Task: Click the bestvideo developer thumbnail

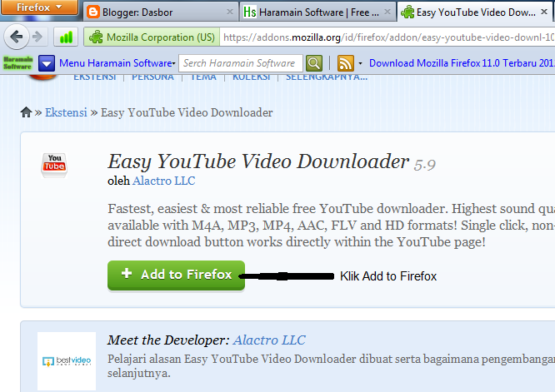Action: pos(67,361)
